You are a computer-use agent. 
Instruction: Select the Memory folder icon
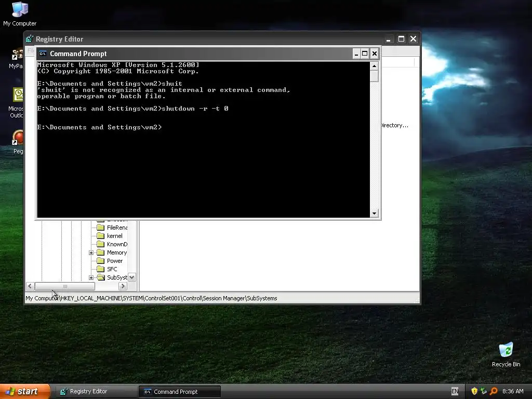coord(100,252)
